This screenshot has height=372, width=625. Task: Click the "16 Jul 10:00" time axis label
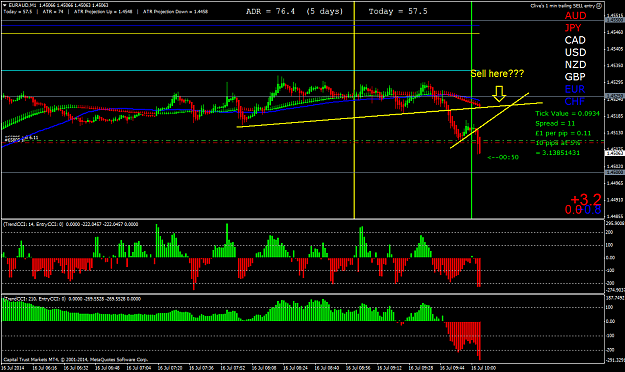pos(484,368)
